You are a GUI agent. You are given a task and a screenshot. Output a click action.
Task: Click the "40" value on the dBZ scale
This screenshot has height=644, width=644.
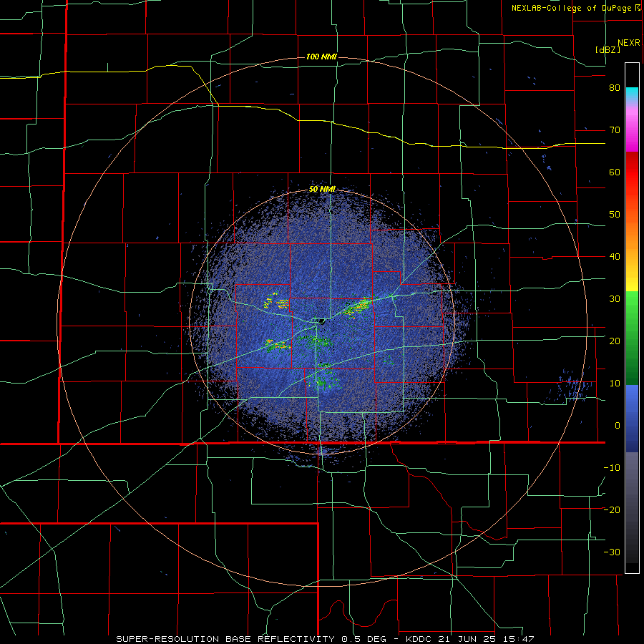coord(615,257)
